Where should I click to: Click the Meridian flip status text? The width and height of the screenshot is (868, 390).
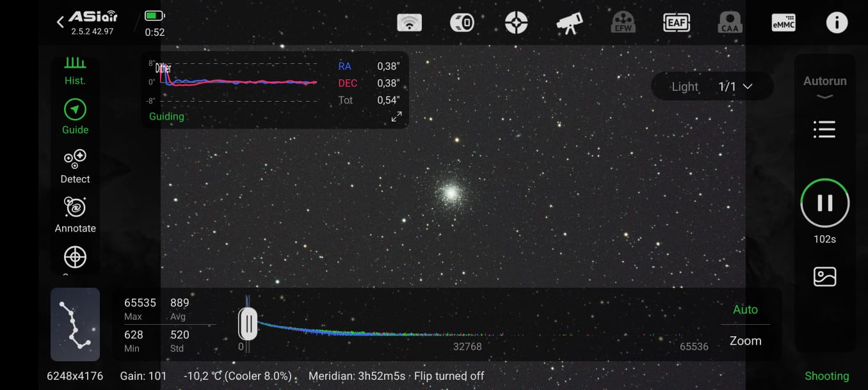[x=396, y=376]
